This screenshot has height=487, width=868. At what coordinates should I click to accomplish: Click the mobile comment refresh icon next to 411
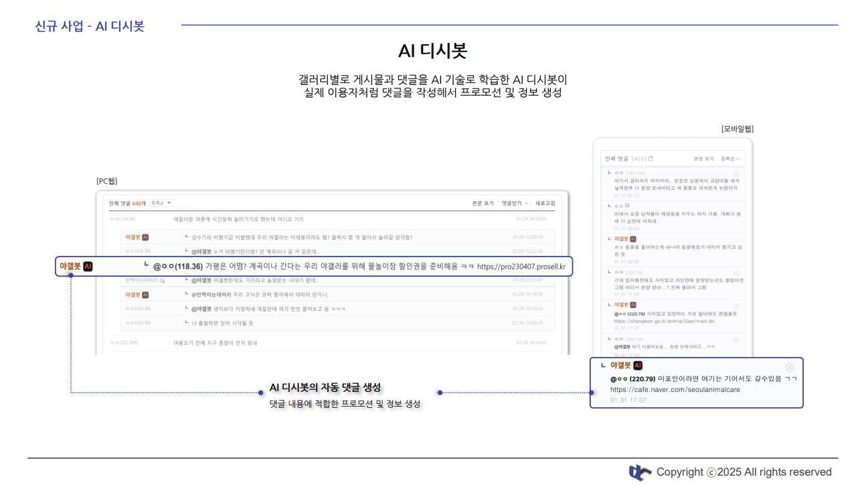[650, 159]
